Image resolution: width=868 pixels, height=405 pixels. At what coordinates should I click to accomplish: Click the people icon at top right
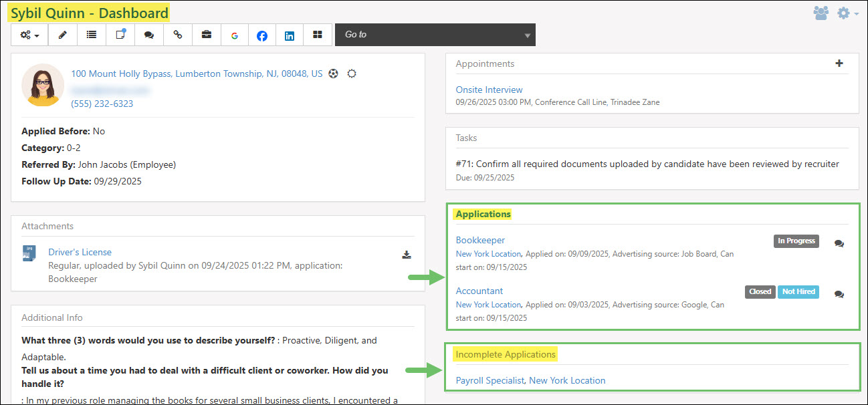(x=821, y=12)
